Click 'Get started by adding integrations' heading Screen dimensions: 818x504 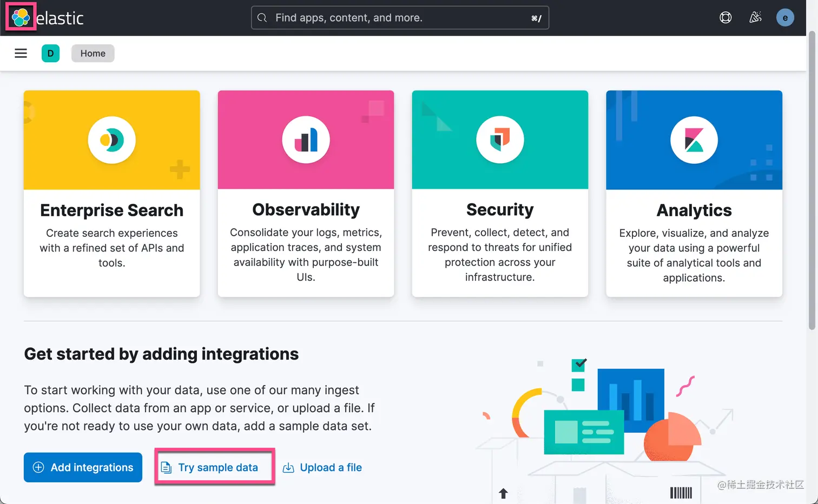coord(161,354)
